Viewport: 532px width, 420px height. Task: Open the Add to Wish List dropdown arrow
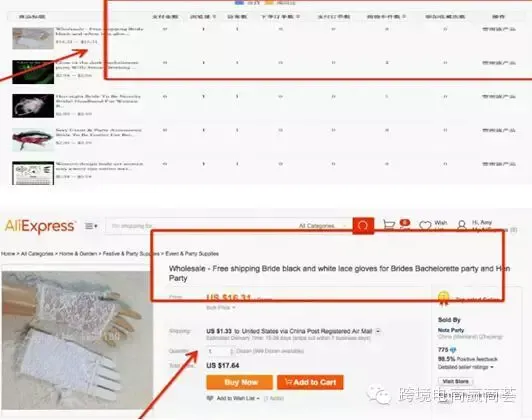258,399
